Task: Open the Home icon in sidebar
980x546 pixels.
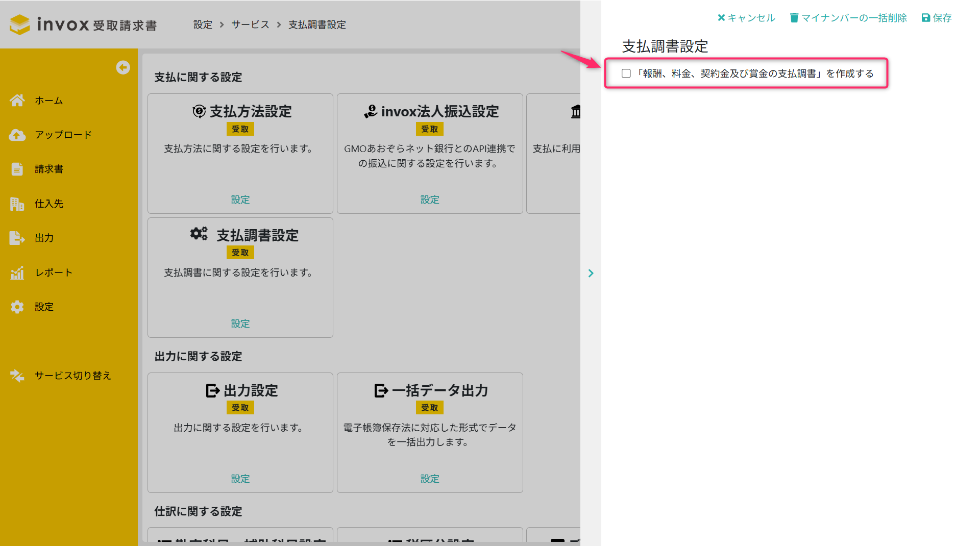Action: coord(17,101)
